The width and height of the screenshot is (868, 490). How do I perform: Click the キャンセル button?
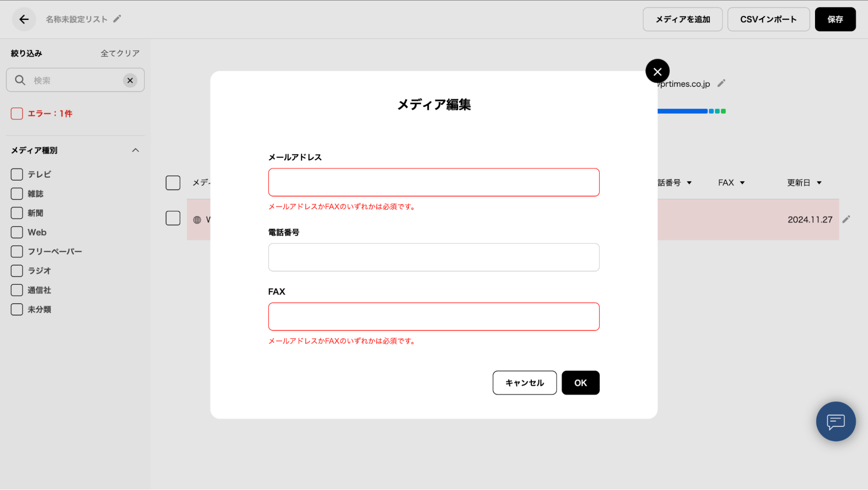coord(524,383)
